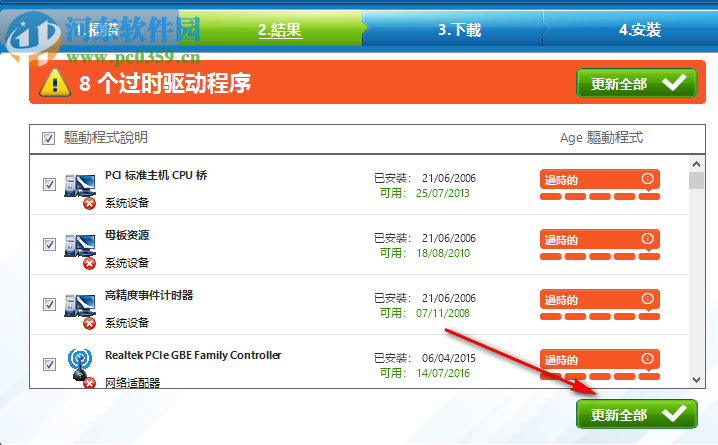Select the 高精度事件计时器 driver name

[149, 295]
